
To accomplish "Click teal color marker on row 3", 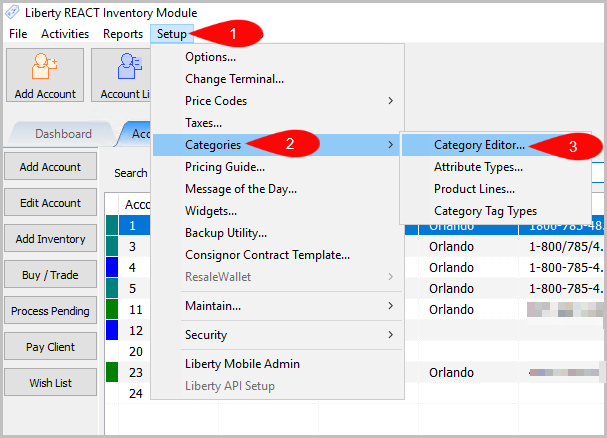I will (112, 246).
